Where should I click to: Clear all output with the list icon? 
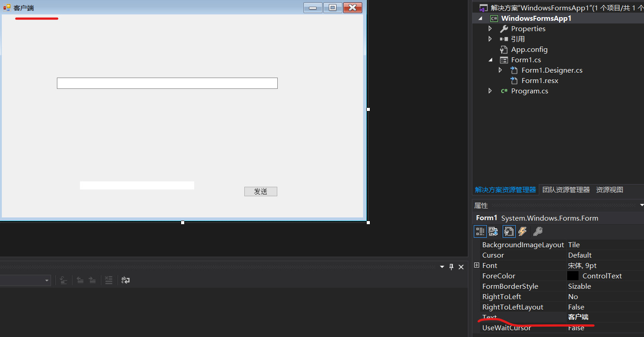click(108, 280)
